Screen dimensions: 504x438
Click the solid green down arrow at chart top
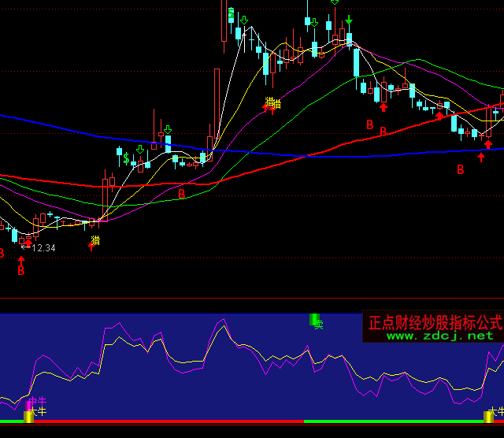[x=348, y=19]
